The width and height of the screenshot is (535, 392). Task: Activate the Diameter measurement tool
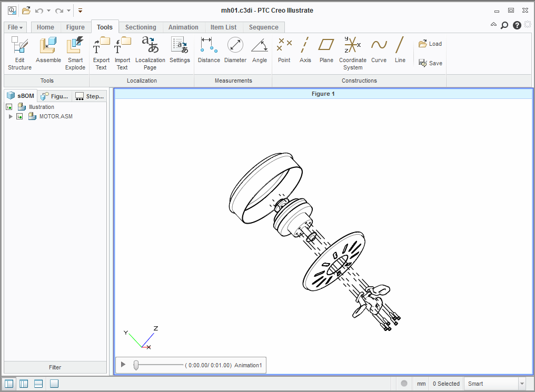[x=235, y=50]
